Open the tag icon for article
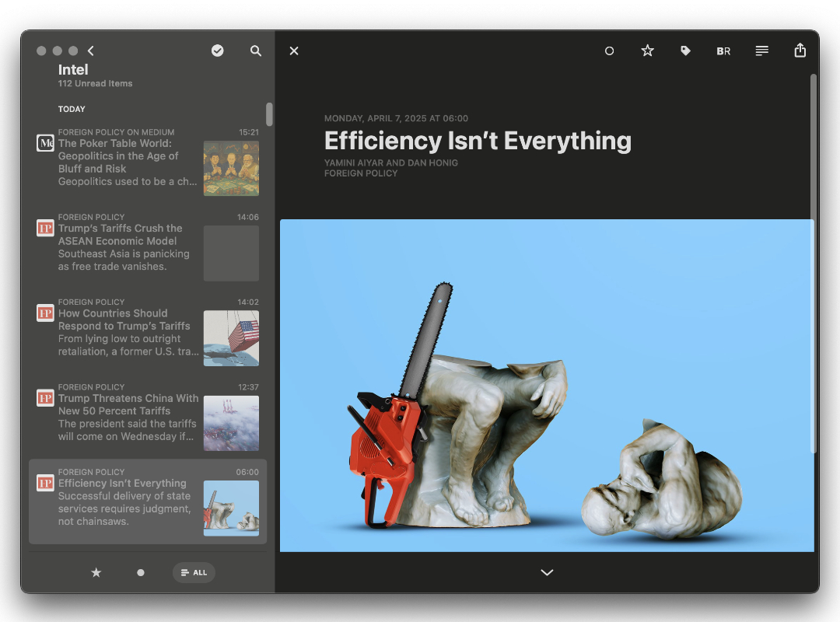 (685, 51)
